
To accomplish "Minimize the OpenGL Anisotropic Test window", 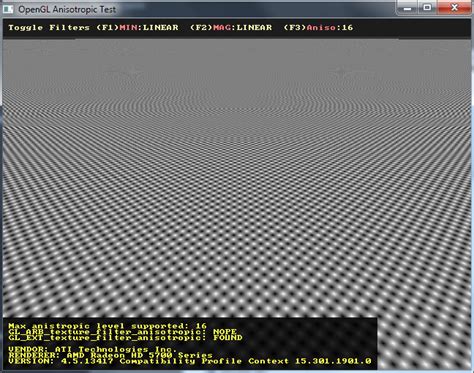I will 407,8.
